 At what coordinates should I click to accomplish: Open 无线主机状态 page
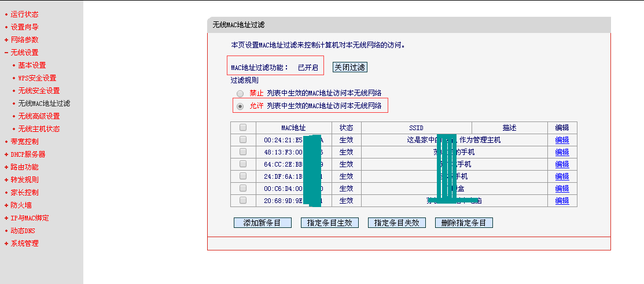point(39,129)
